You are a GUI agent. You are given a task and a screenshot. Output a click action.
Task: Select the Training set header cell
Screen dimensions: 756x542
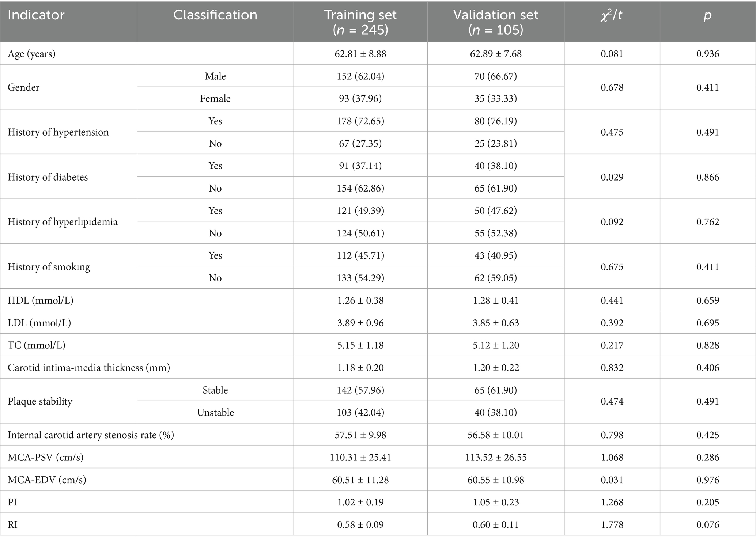[360, 22]
